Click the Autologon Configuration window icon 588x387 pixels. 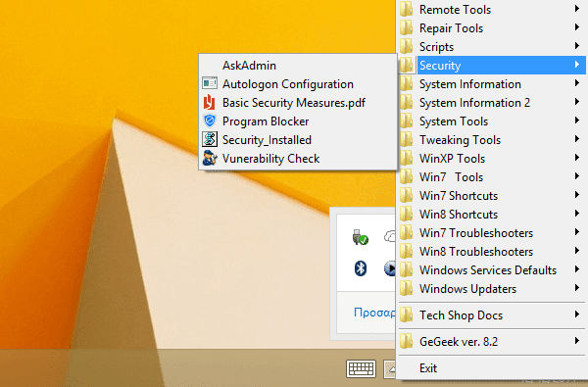[x=210, y=83]
